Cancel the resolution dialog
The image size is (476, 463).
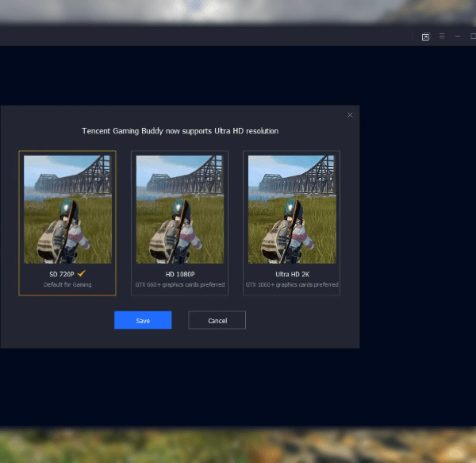217,320
